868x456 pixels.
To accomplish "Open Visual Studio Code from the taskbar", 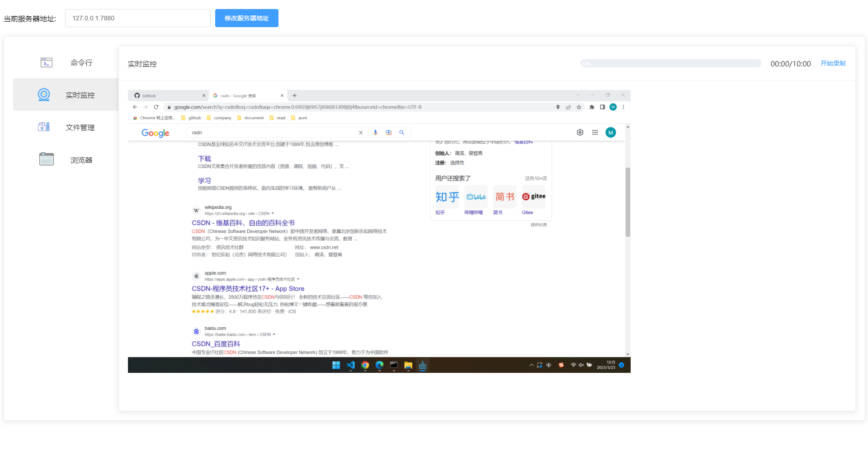I will (350, 365).
